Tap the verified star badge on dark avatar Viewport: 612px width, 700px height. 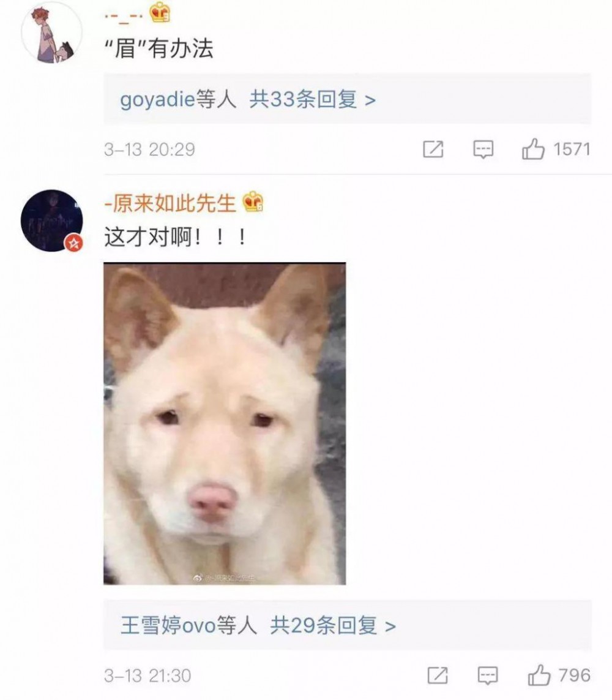pos(73,243)
